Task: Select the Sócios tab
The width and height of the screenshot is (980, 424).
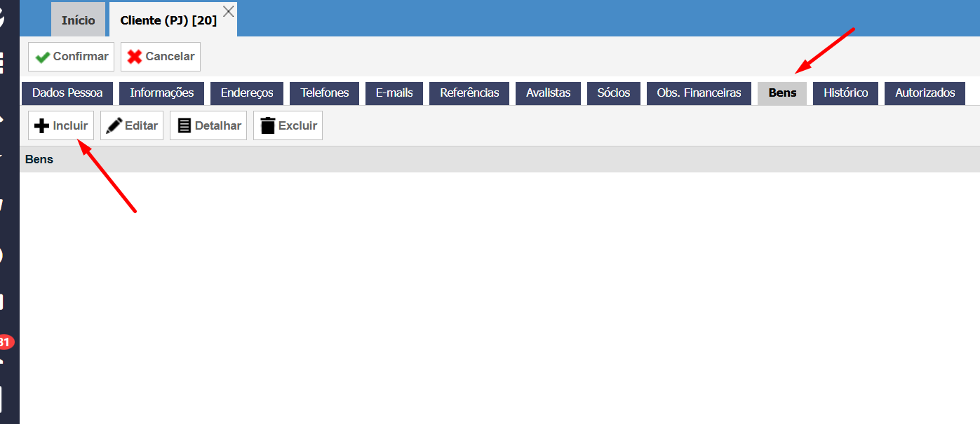Action: point(614,93)
